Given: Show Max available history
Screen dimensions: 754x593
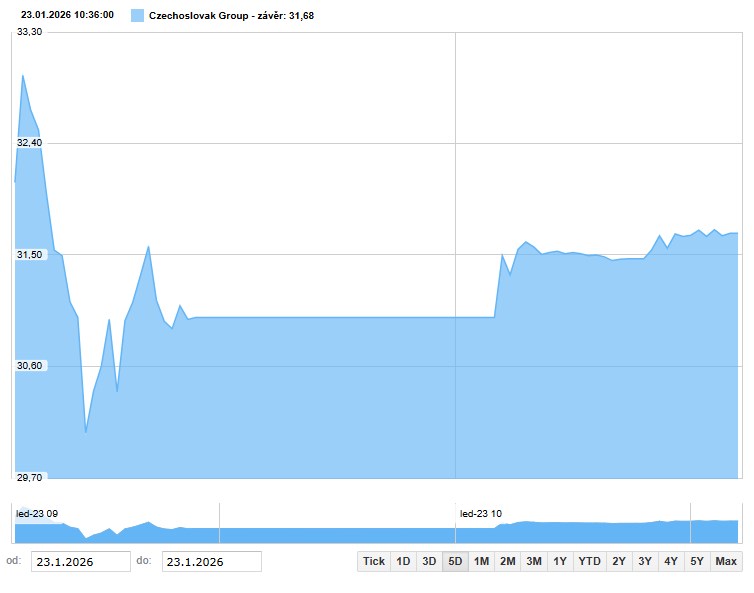Looking at the screenshot, I should pos(726,561).
